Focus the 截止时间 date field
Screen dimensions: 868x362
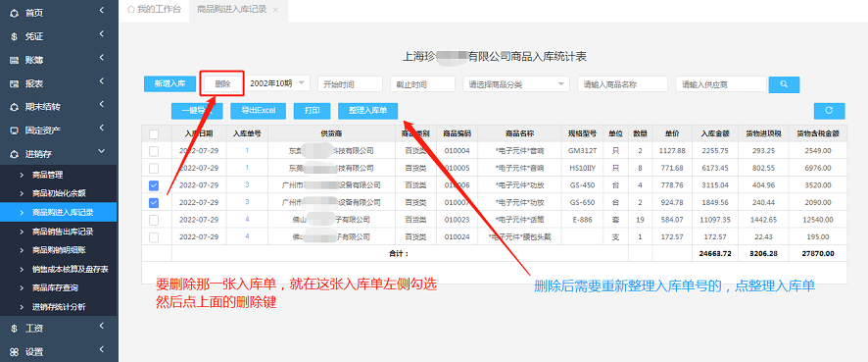tap(422, 84)
